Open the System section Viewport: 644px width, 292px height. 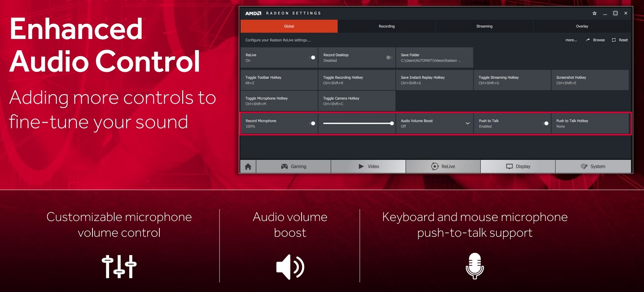point(593,166)
